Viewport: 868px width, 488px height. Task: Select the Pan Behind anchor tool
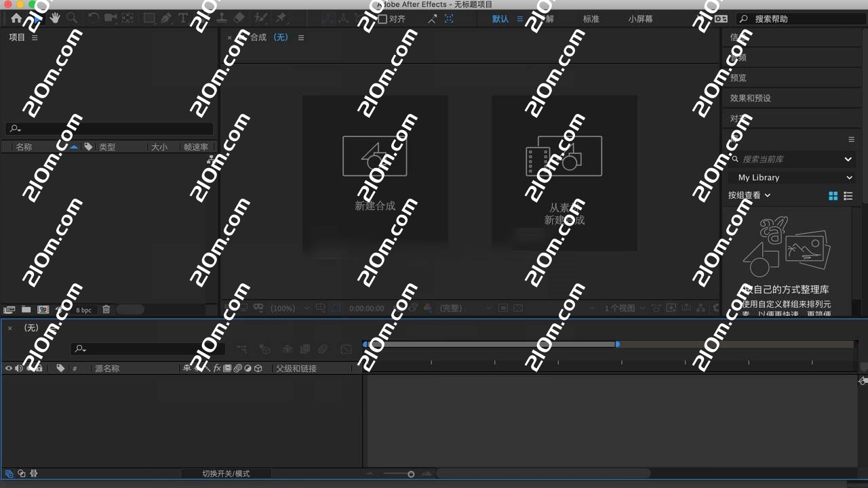click(127, 18)
